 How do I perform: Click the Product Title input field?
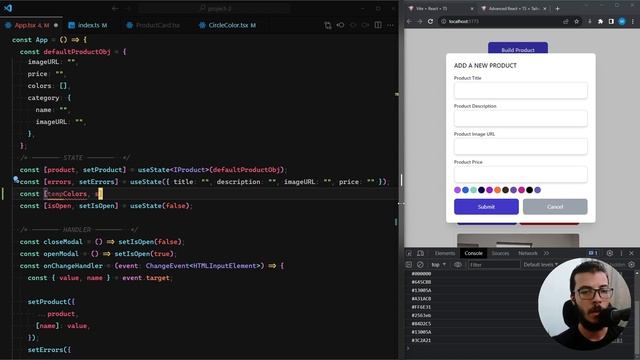tap(520, 90)
